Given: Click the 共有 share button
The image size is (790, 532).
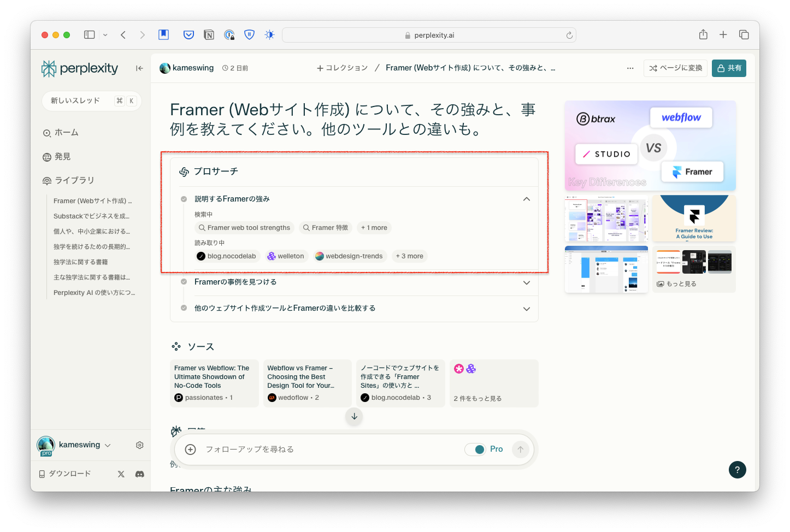Looking at the screenshot, I should point(729,68).
